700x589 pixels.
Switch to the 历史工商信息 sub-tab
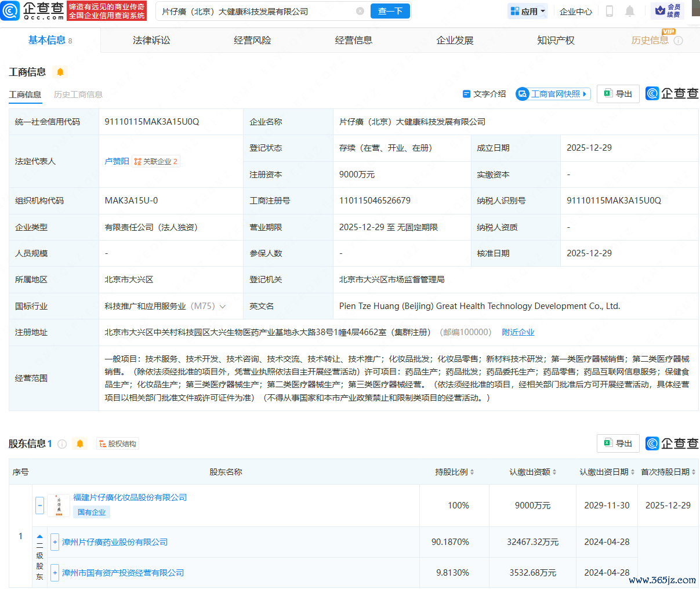click(x=78, y=94)
